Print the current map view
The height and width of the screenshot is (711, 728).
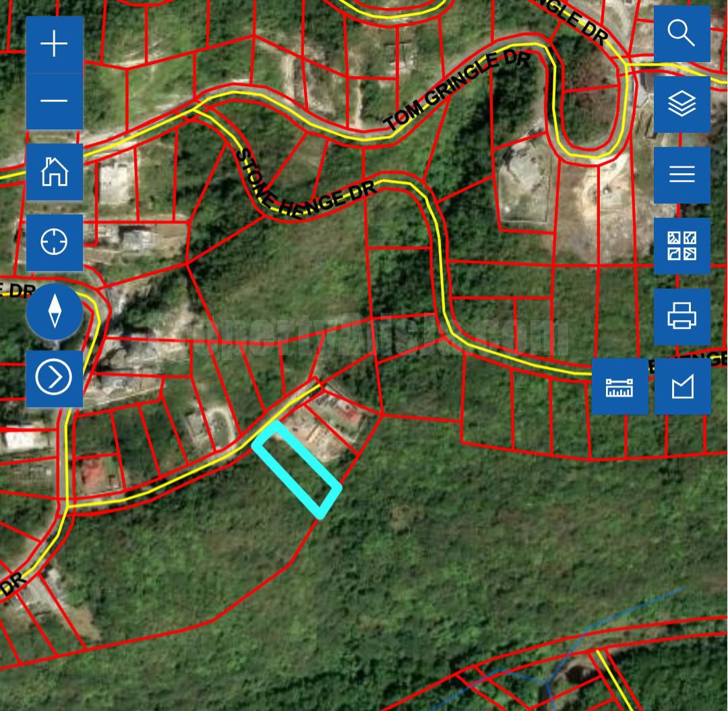click(681, 316)
